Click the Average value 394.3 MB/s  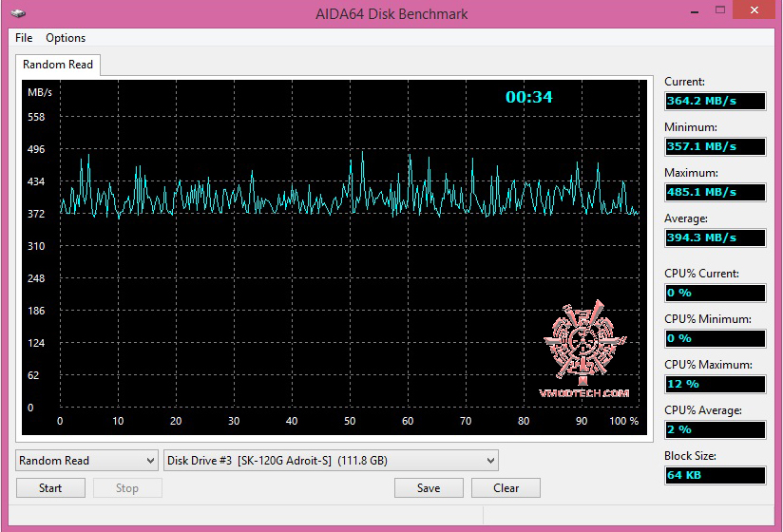[x=716, y=237]
